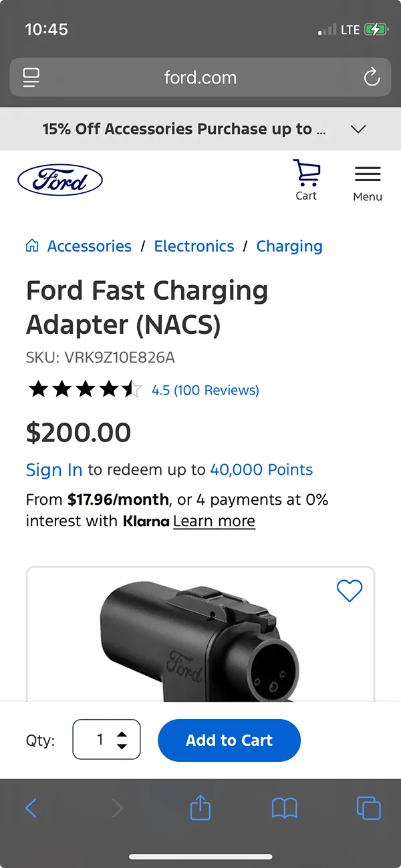Increase quantity with stepper arrow
This screenshot has height=868, width=401.
tap(122, 734)
